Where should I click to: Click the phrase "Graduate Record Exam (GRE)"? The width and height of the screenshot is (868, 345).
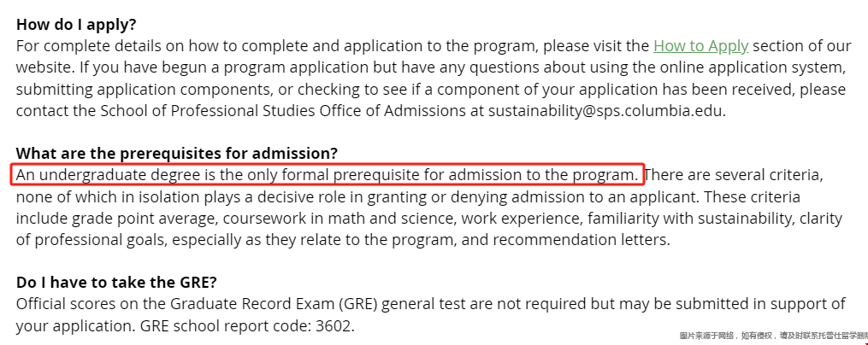tap(274, 304)
